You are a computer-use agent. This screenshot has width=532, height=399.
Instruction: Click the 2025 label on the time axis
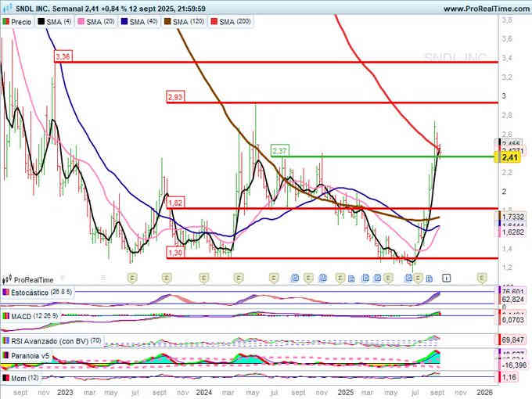tap(345, 392)
